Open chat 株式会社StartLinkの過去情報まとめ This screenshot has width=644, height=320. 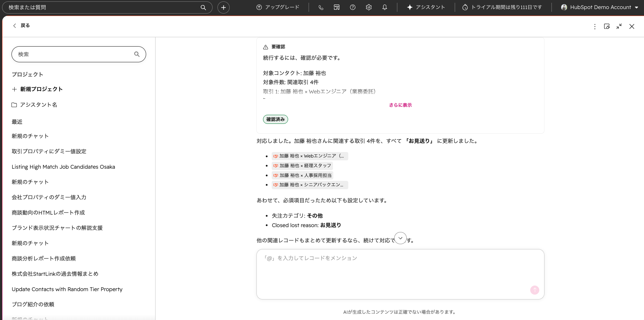(x=55, y=274)
